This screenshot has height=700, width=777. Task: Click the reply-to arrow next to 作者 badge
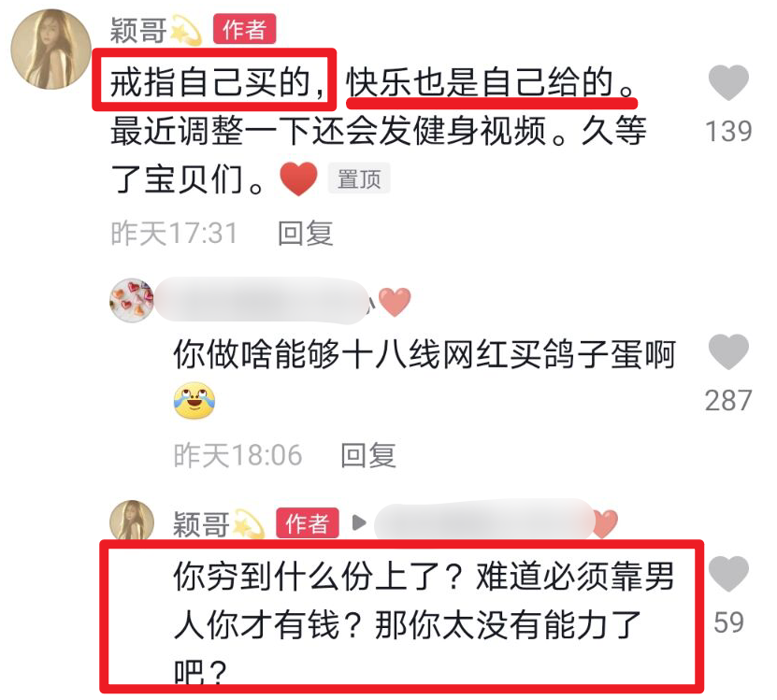point(359,522)
